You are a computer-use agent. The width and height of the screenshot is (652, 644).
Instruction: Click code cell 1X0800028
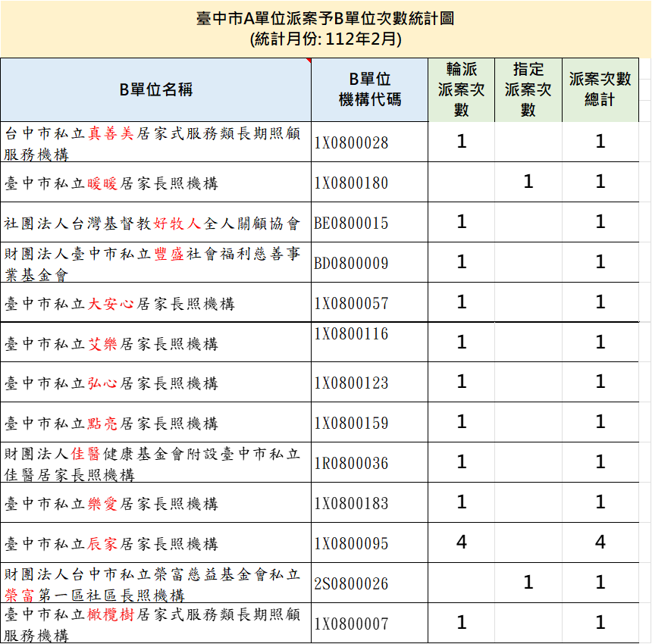point(370,142)
